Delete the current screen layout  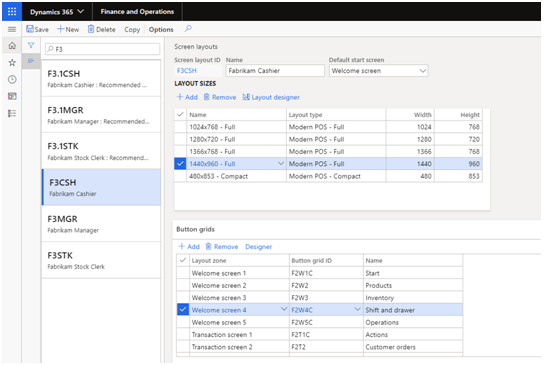point(102,30)
